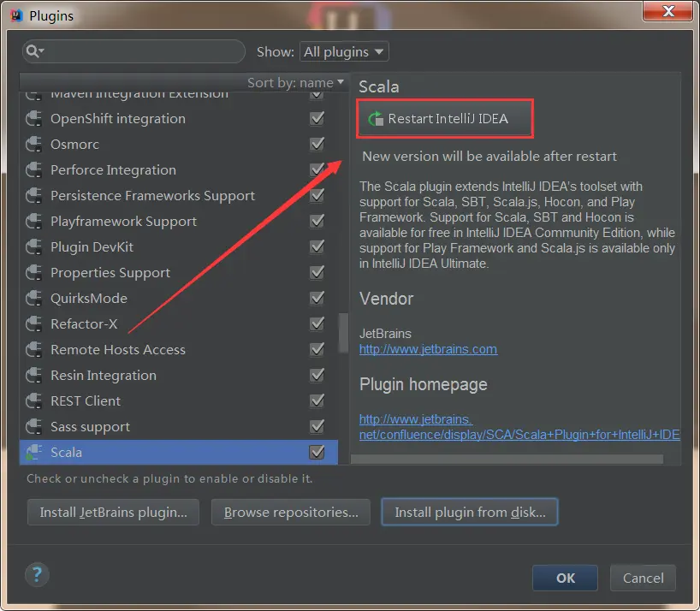Toggle the QuirksMode checkbox
The height and width of the screenshot is (611, 700).
tap(317, 298)
